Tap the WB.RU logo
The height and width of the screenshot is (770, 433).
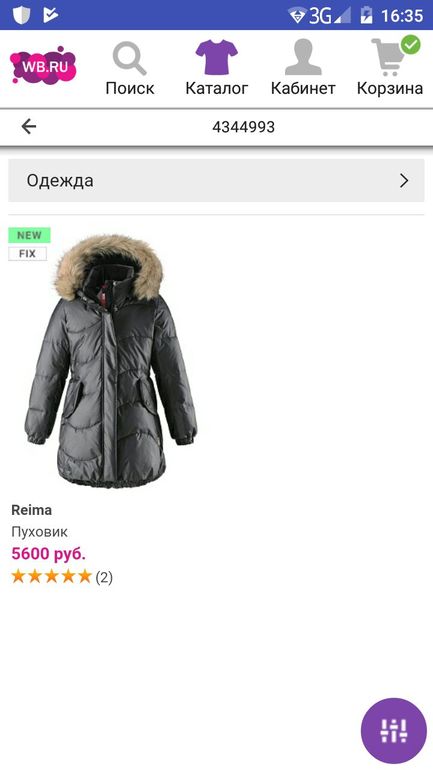pos(43,66)
